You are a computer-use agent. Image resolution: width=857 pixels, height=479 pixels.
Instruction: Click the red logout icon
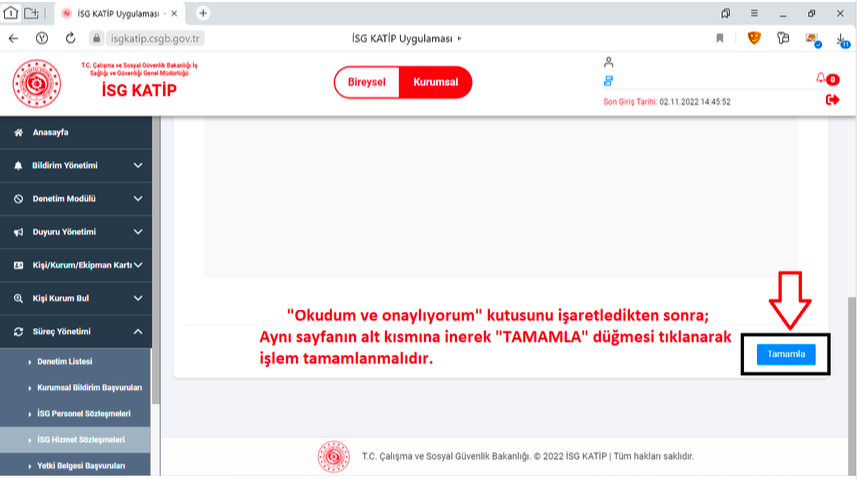pos(832,99)
